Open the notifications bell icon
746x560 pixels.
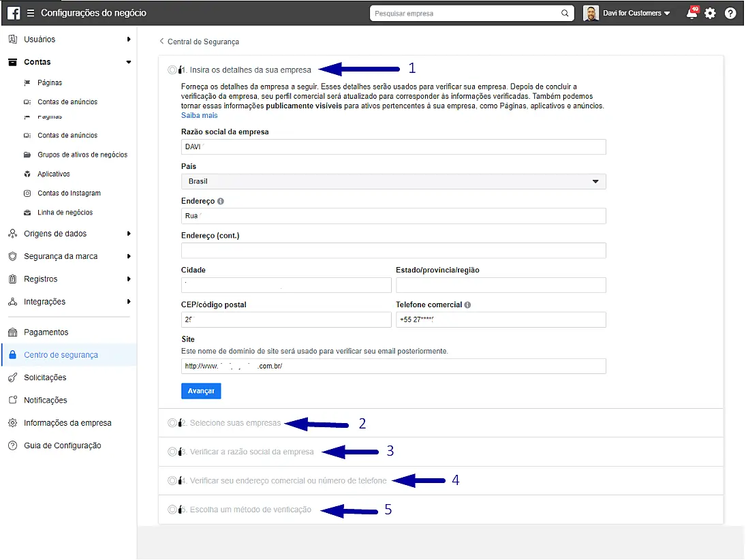(692, 13)
